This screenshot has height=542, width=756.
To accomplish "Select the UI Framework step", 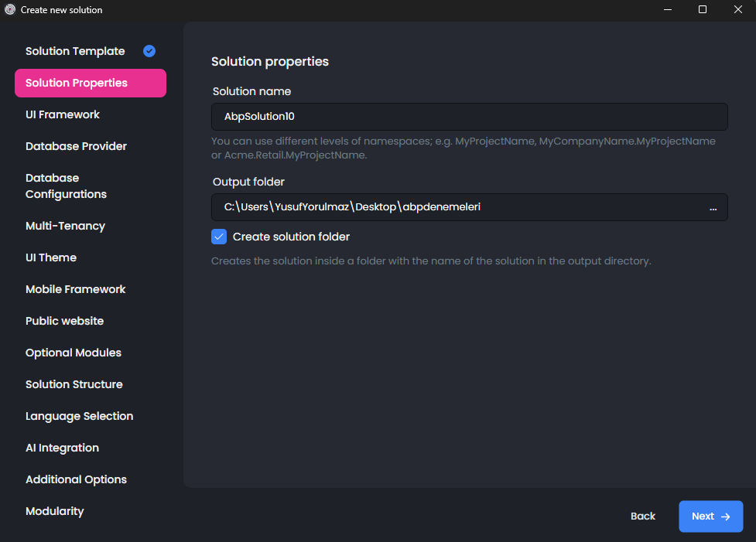I will click(63, 114).
